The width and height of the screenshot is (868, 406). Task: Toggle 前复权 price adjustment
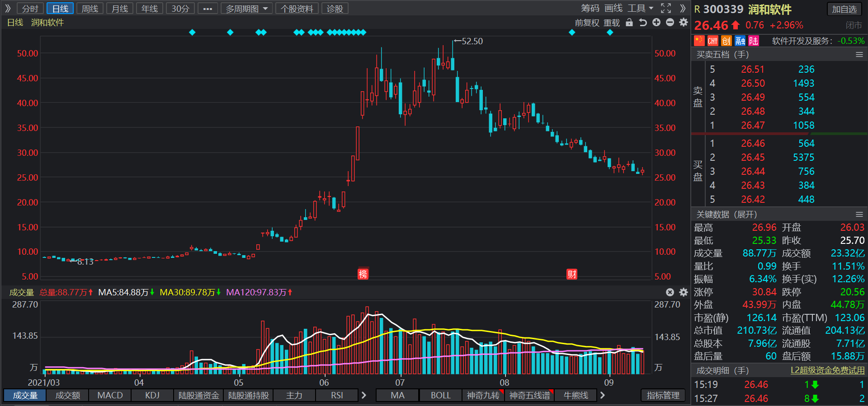(587, 23)
